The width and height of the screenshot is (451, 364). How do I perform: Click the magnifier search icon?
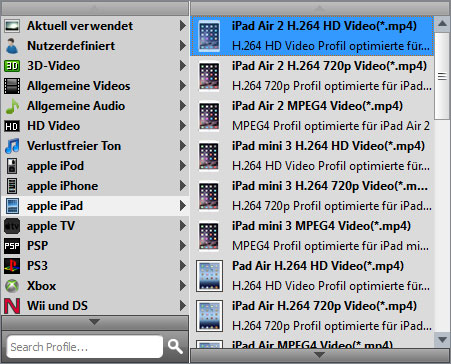pyautogui.click(x=175, y=347)
